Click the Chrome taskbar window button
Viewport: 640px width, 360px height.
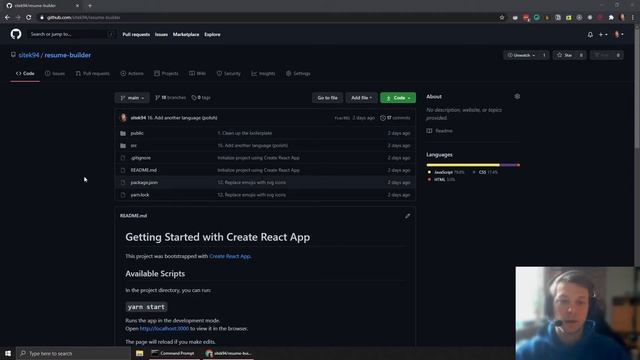click(228, 353)
